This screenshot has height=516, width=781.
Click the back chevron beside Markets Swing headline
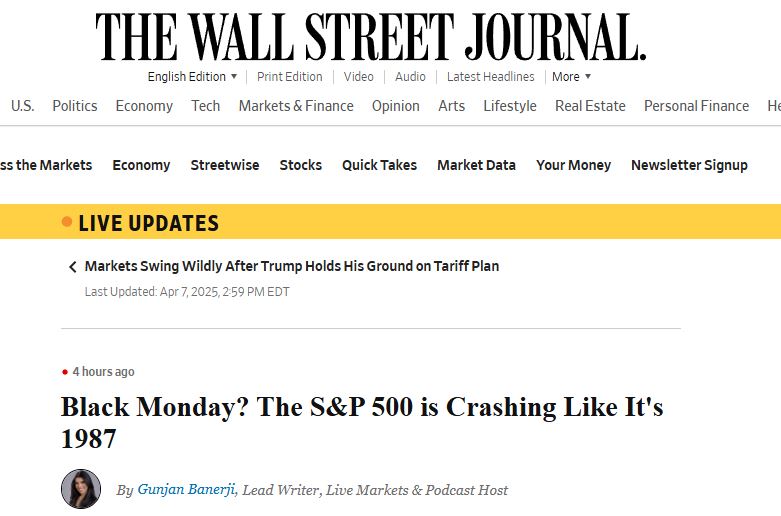click(72, 267)
